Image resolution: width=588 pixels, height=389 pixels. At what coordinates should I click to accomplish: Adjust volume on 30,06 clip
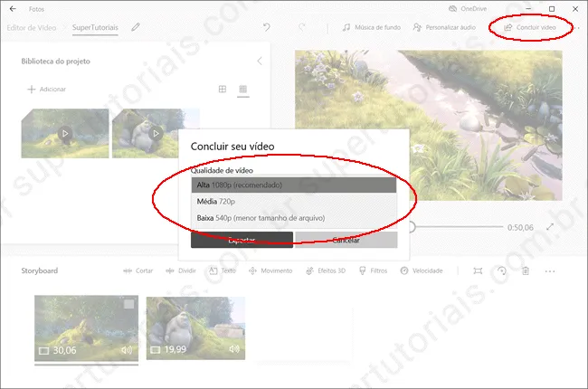click(127, 350)
